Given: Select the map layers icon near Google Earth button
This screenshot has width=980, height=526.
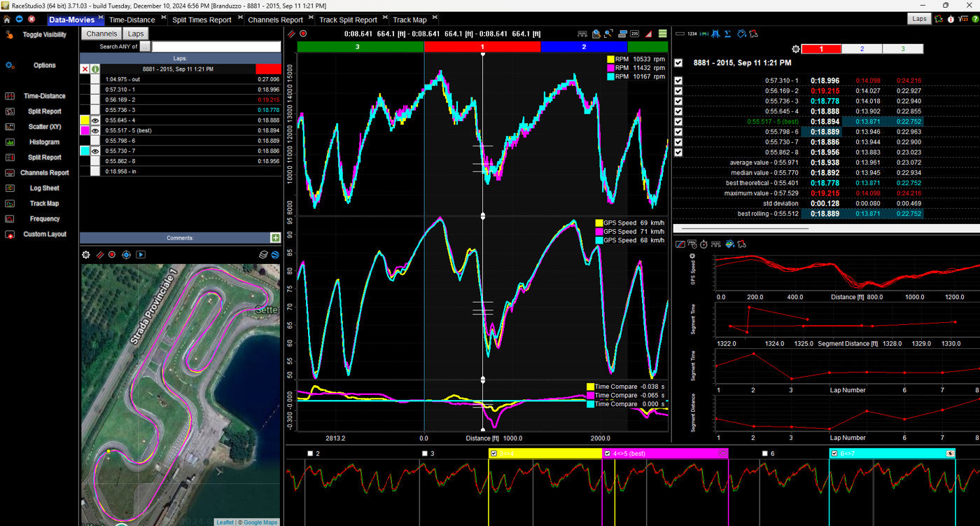Looking at the screenshot, I should click(264, 254).
